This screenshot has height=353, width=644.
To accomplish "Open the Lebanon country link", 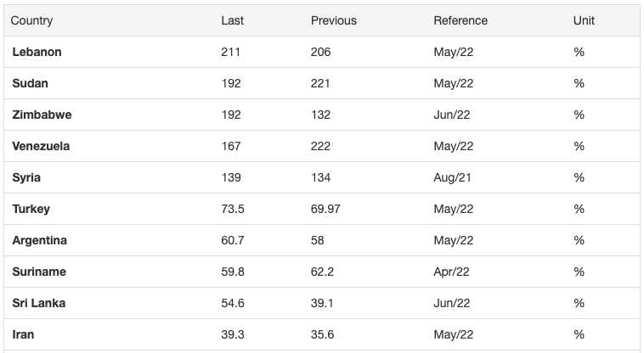I will 37,52.
